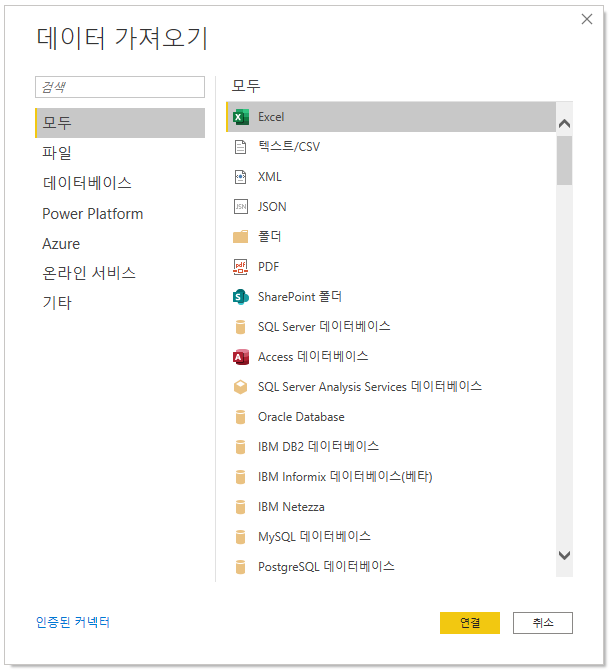Select the Access 데이터베이스 label
610x672 pixels.
coord(313,357)
